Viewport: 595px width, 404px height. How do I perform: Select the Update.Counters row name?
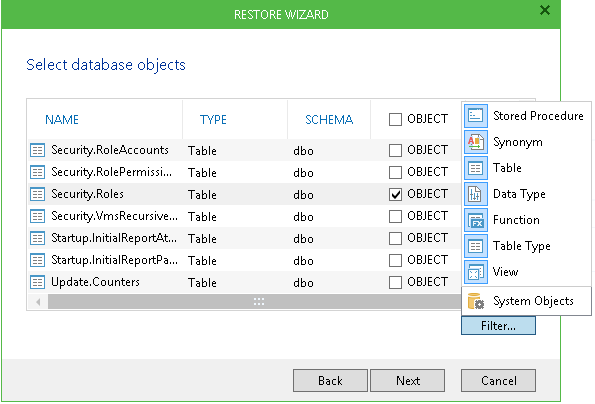95,282
